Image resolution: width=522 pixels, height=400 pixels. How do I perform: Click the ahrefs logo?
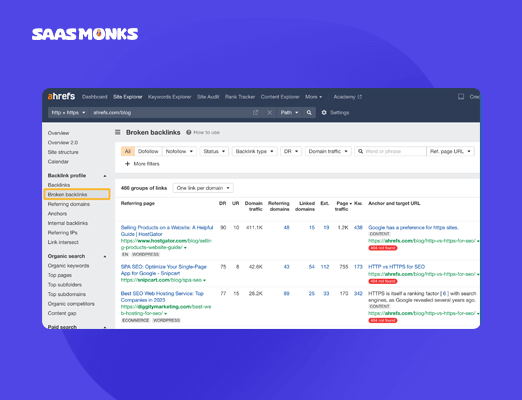[61, 96]
